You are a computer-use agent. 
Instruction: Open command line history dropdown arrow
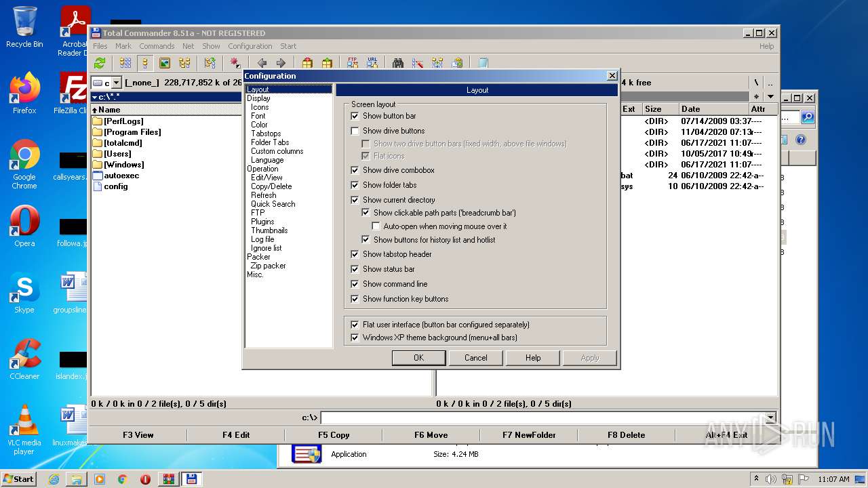click(770, 418)
